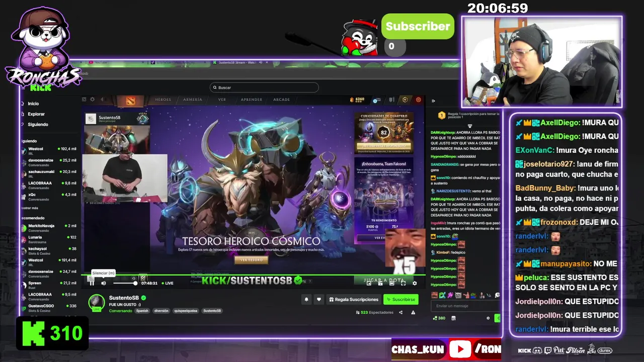Report stream with warning triangle icon
The height and width of the screenshot is (362, 644).
(x=413, y=312)
